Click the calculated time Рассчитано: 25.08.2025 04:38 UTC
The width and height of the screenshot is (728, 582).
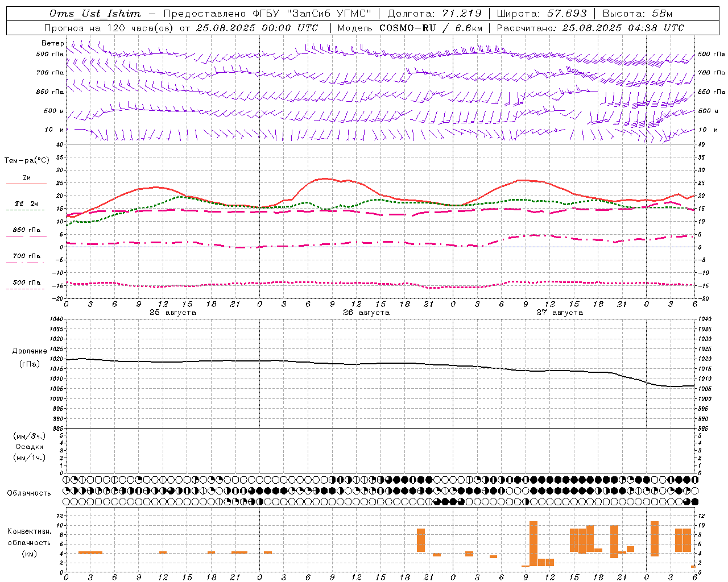click(590, 28)
